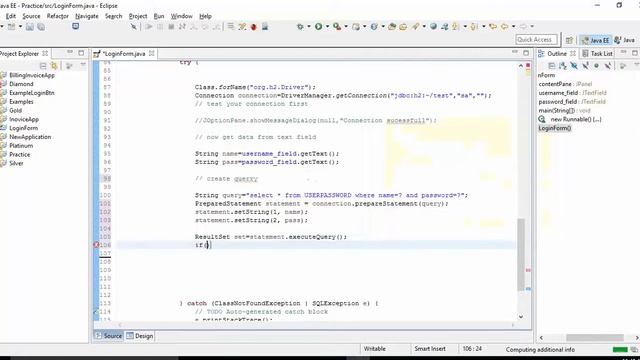Click the Debug bug icon
Viewport: 640px width, 360px height.
300,27
